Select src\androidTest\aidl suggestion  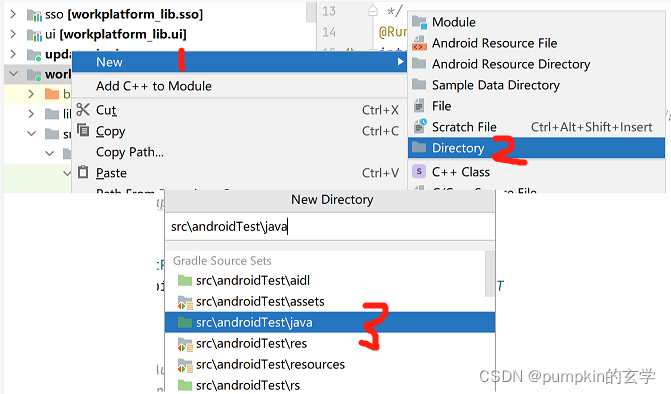[330, 281]
